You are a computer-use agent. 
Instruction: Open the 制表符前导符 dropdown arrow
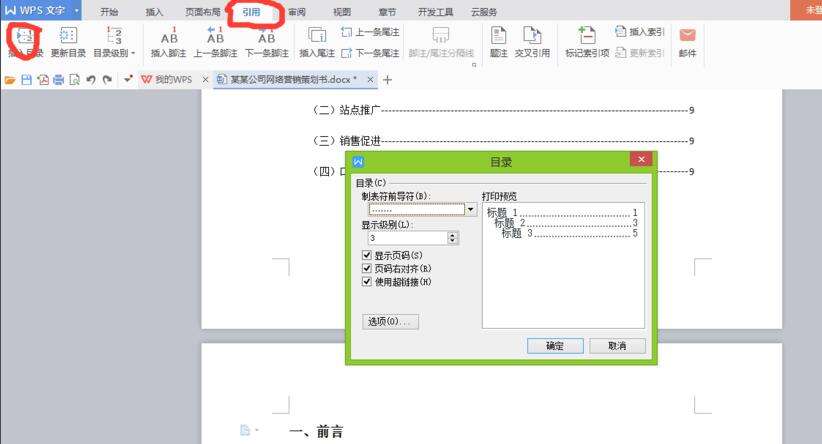coord(471,210)
